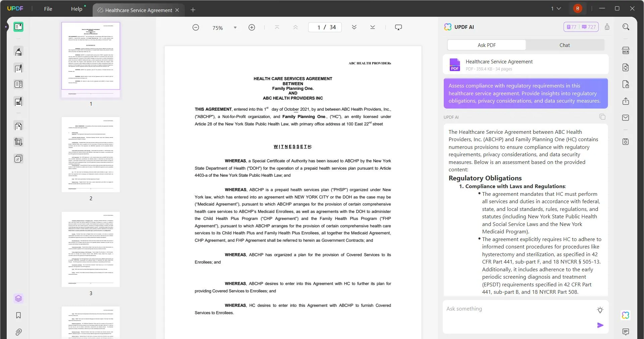Select the crop pages tool
The image size is (644, 339).
[x=18, y=142]
